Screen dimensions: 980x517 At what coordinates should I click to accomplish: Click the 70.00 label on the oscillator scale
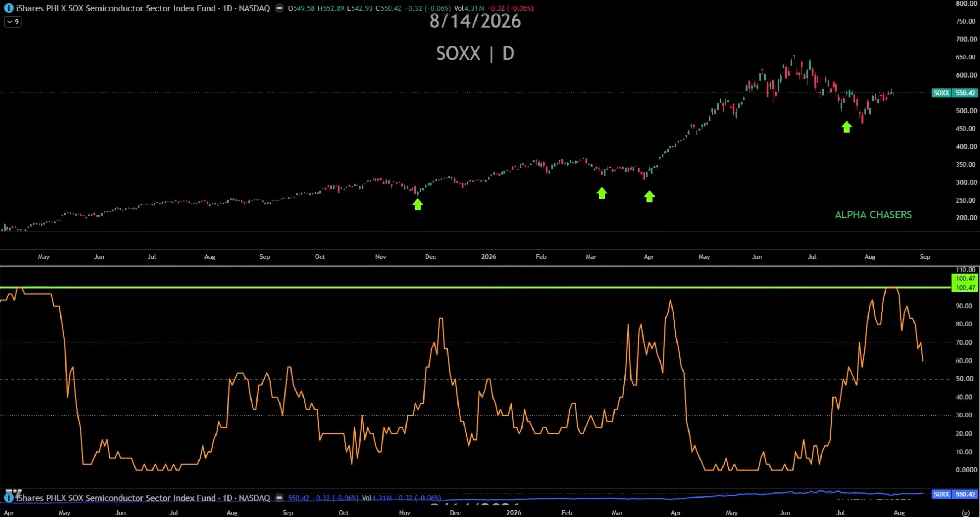point(964,343)
